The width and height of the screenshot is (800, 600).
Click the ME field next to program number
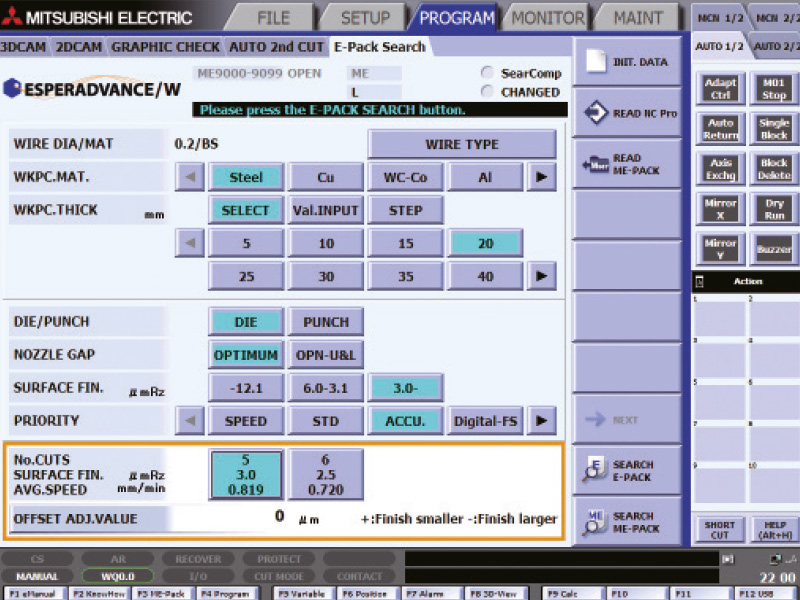374,73
